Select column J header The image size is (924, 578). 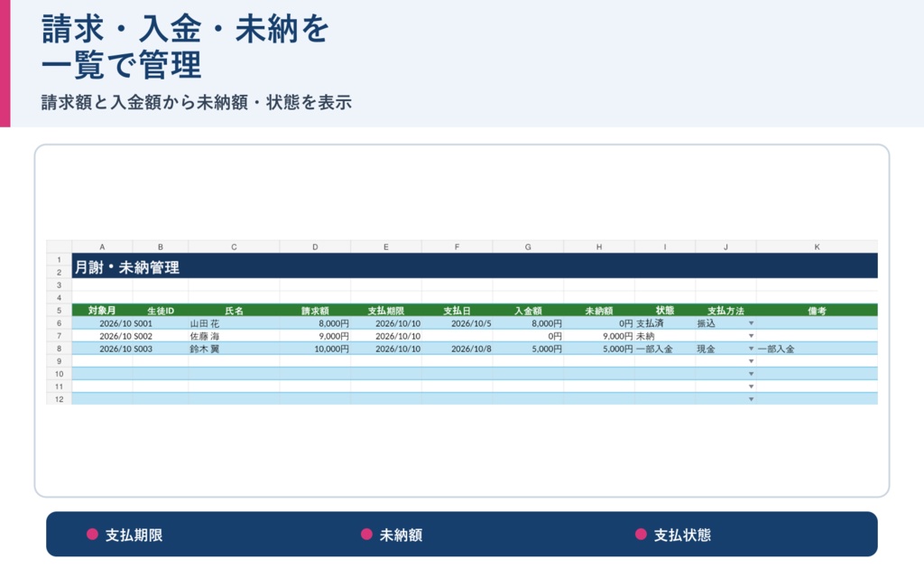(725, 247)
